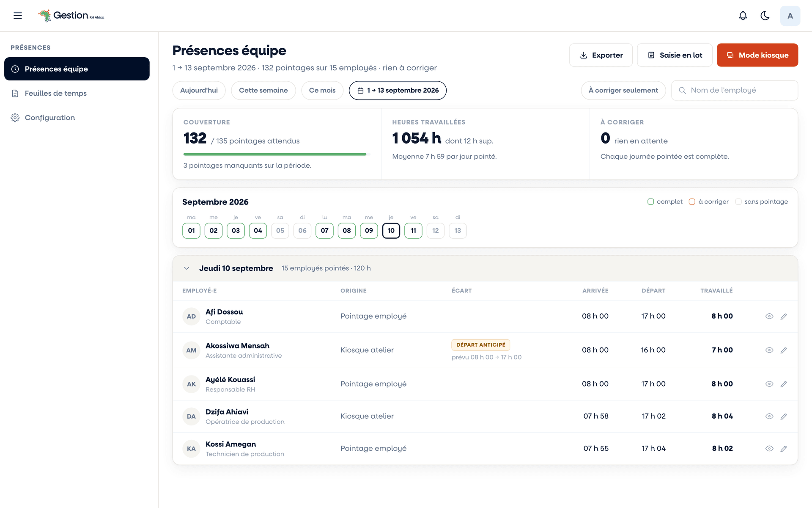Collapse the Jeudi 10 septembre section
The width and height of the screenshot is (812, 508).
pyautogui.click(x=187, y=268)
